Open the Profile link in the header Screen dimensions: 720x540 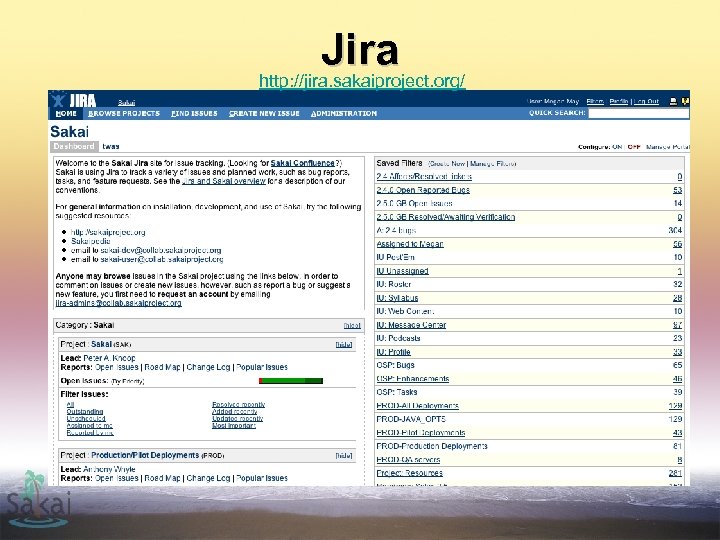click(619, 101)
